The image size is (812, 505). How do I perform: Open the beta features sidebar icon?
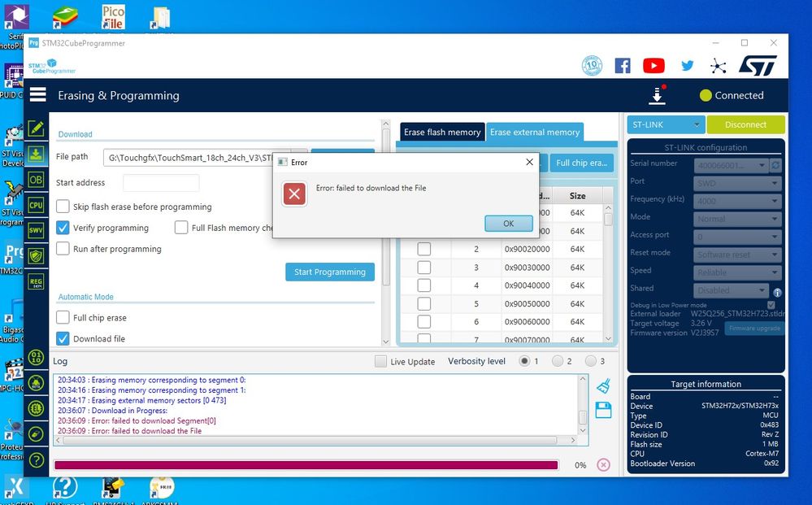(x=36, y=383)
